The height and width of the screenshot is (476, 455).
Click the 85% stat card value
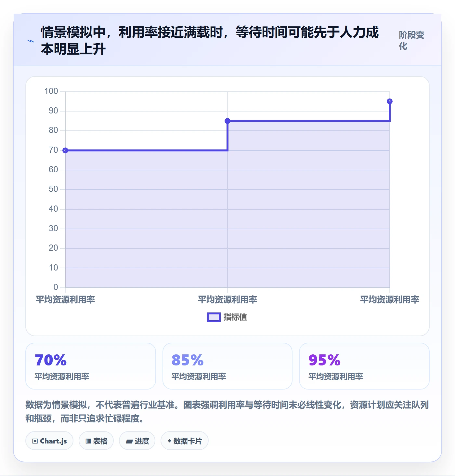point(188,360)
